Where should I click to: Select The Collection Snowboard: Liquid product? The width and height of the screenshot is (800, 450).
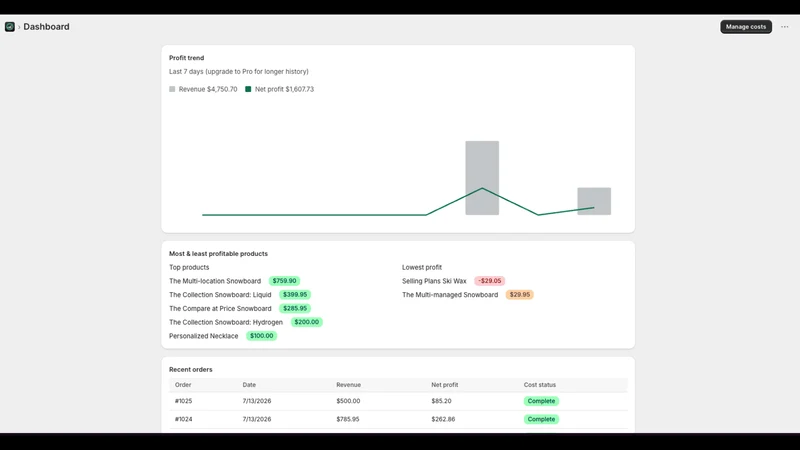pos(220,294)
